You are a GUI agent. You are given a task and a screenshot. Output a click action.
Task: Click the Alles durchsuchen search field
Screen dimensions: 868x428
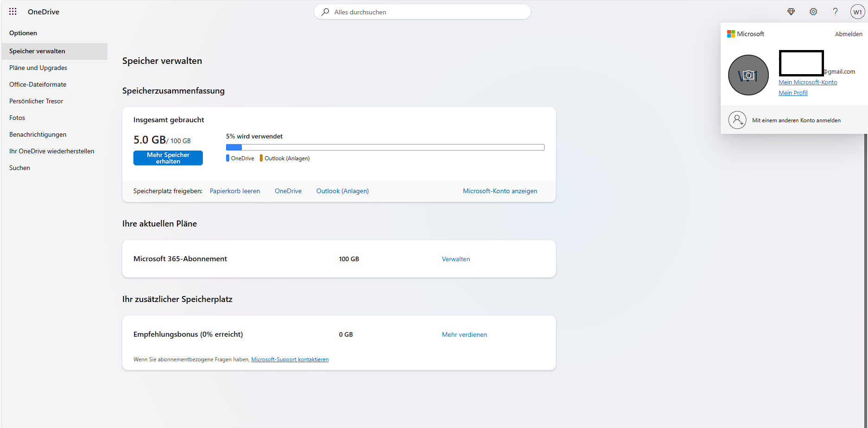pos(422,12)
